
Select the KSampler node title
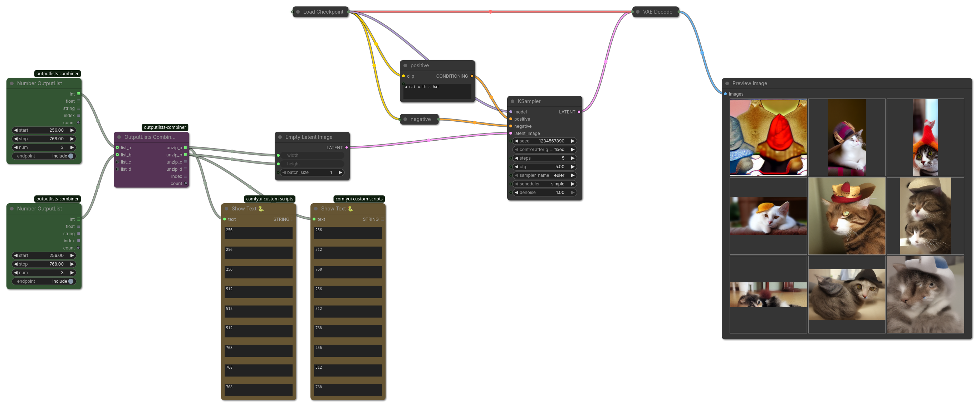(529, 101)
